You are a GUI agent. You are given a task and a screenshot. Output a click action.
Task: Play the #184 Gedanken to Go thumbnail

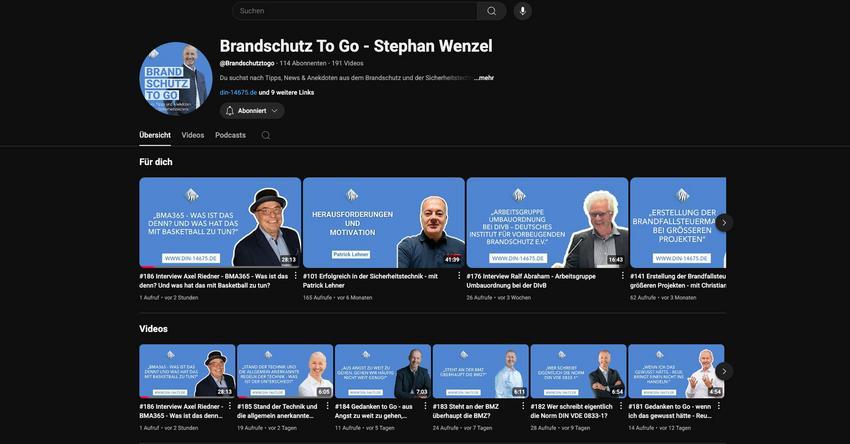pos(383,371)
